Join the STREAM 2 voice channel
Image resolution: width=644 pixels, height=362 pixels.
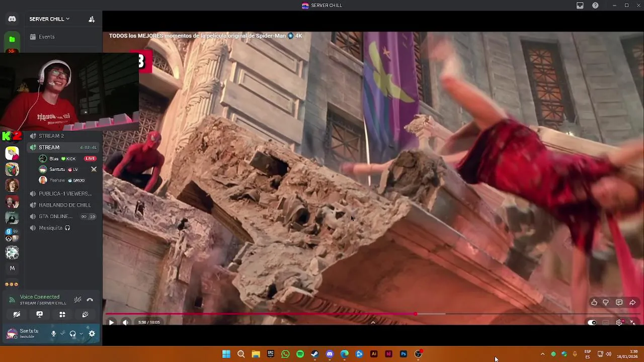(63, 136)
